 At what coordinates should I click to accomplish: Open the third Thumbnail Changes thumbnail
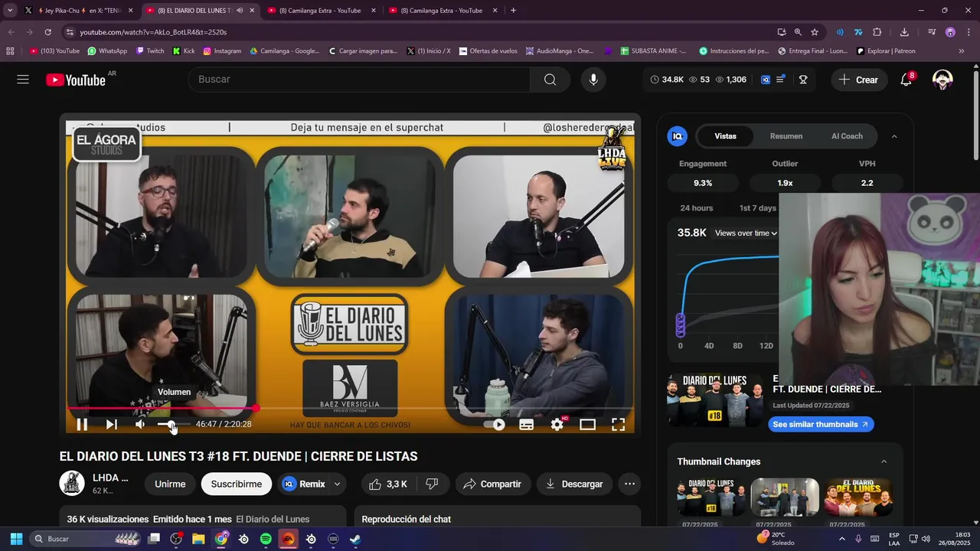tap(858, 497)
